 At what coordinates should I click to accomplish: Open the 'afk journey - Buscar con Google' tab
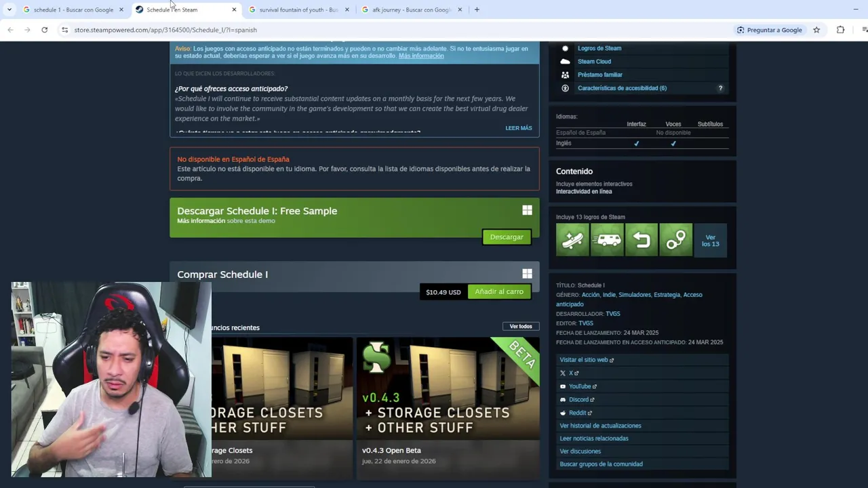point(411,9)
